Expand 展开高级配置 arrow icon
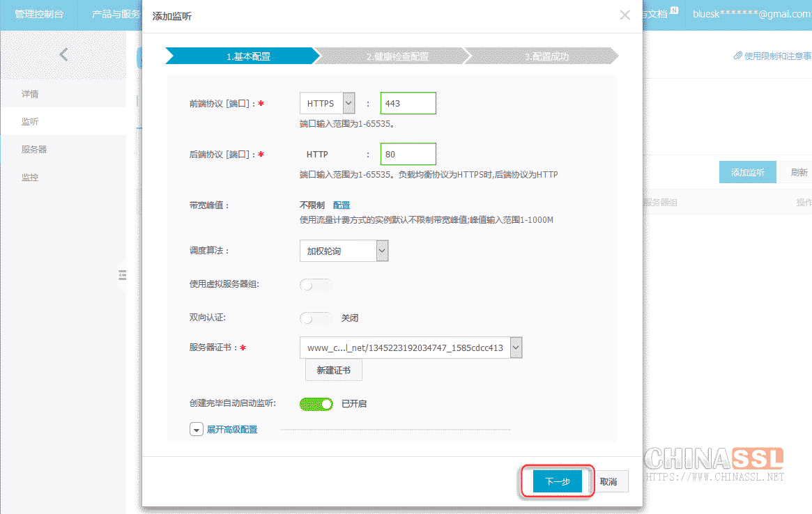 pos(196,429)
